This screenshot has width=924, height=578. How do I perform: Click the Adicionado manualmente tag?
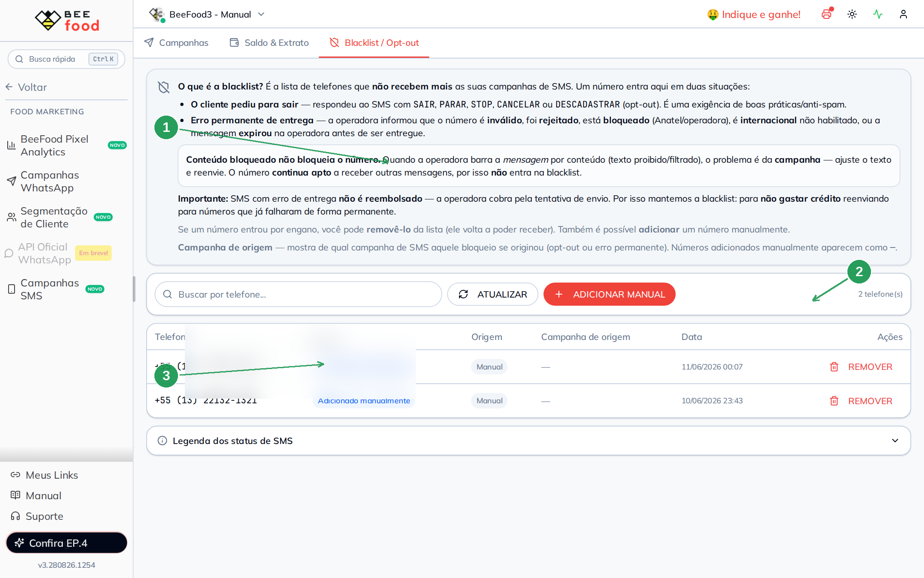tap(364, 401)
